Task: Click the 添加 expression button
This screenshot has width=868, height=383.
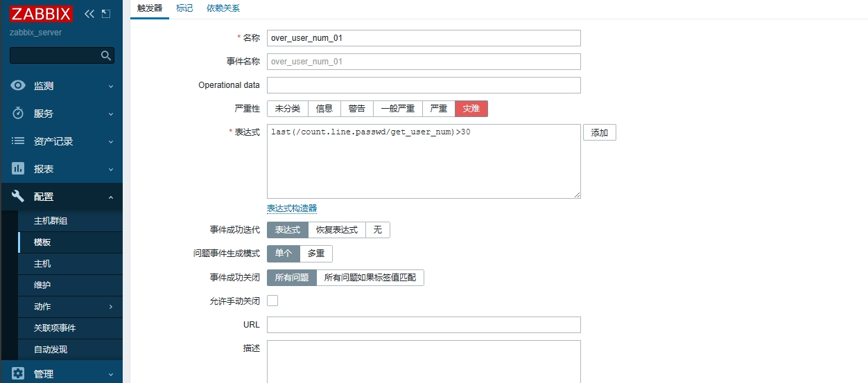Action: tap(599, 133)
